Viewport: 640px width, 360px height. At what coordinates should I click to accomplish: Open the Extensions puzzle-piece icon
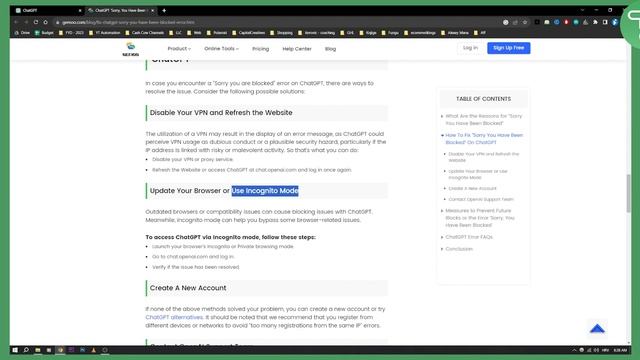(x=596, y=22)
